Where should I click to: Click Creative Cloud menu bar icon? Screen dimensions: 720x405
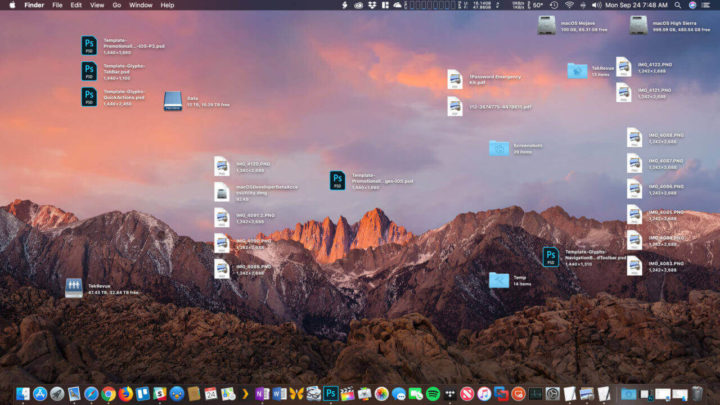359,5
